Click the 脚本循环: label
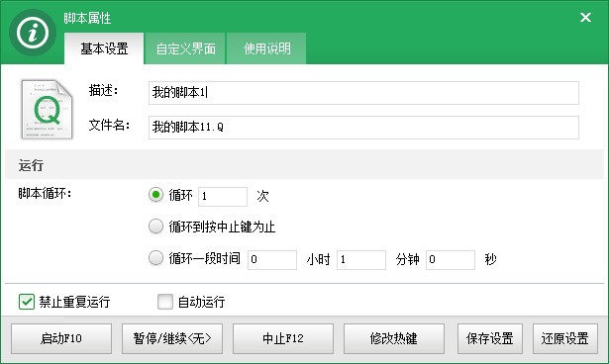 pos(45,193)
